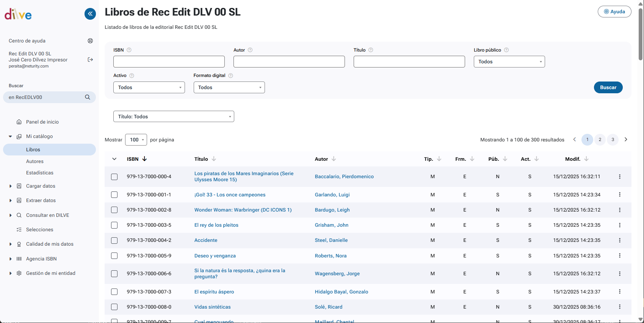Click the Autor filter text field
This screenshot has height=323, width=644.
(289, 62)
